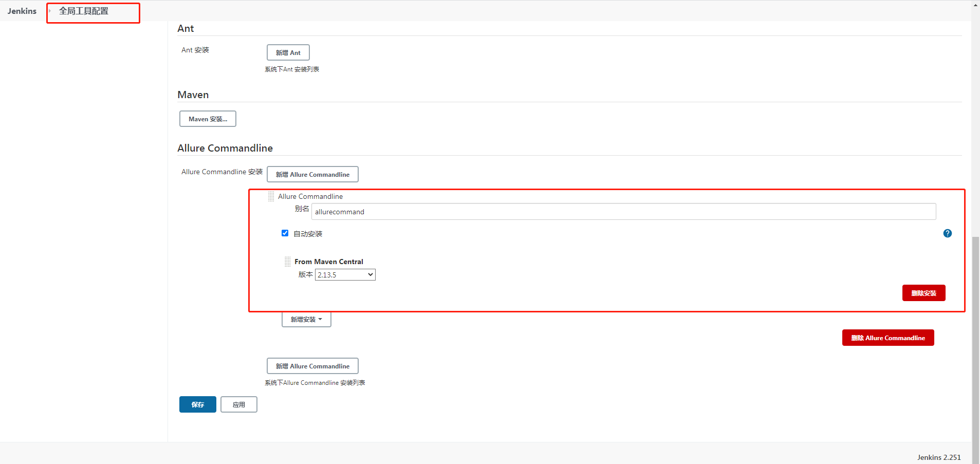Viewport: 980px width, 464px height.
Task: Click the 新增 Ant button
Action: (x=288, y=52)
